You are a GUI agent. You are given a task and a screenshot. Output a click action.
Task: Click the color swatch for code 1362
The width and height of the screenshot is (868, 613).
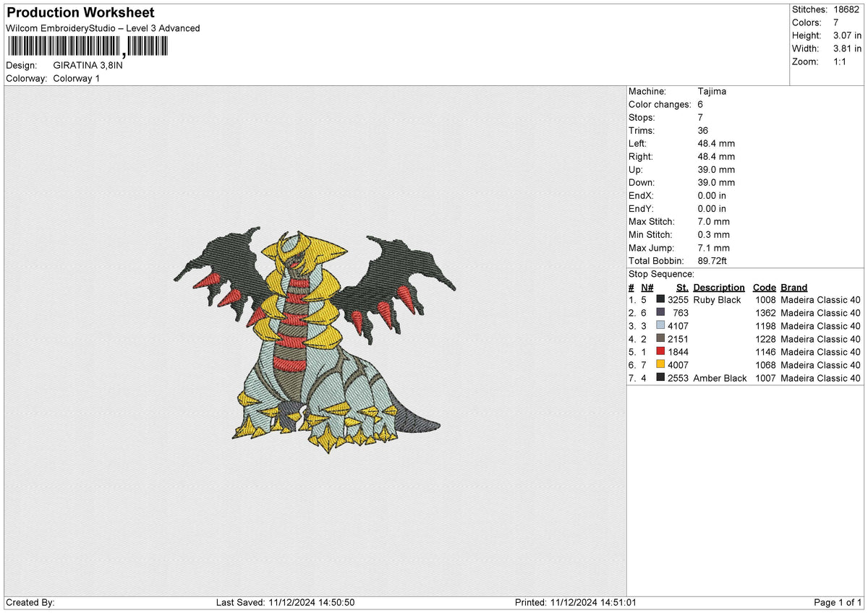point(660,313)
